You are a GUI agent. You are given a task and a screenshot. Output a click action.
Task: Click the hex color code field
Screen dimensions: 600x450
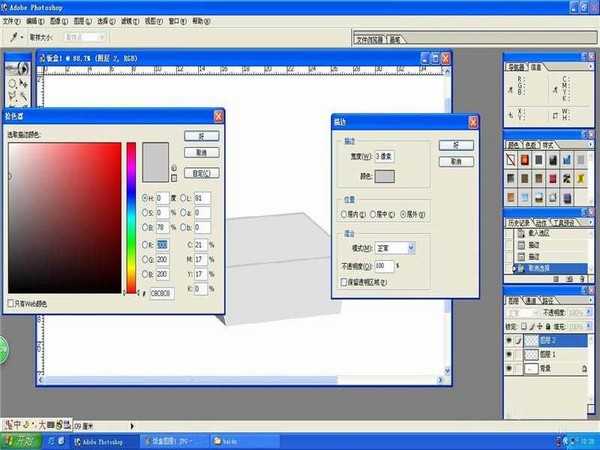click(162, 293)
